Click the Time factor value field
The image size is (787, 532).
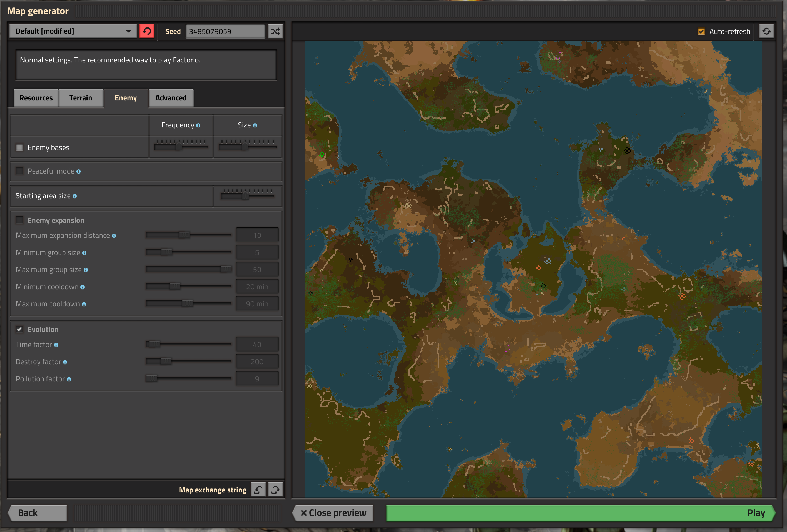[257, 345]
